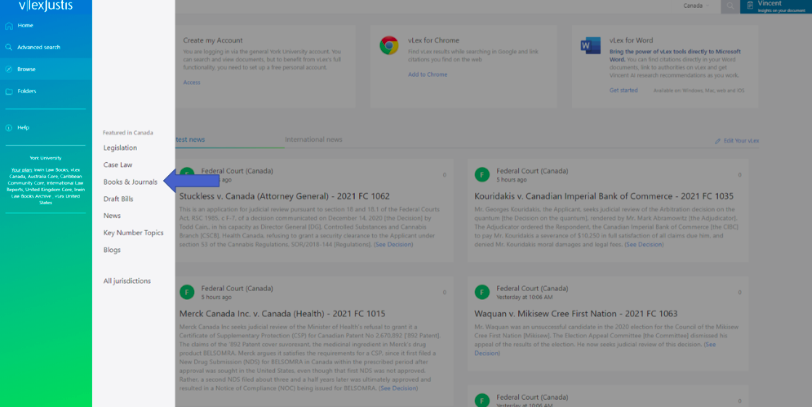Open All jurisdictions entry
This screenshot has height=407, width=812.
pos(127,281)
